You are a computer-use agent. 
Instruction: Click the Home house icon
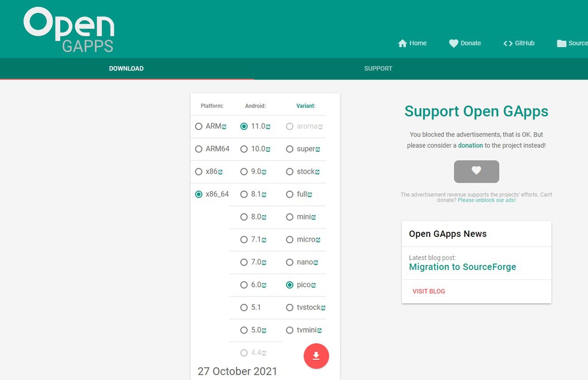tap(403, 43)
